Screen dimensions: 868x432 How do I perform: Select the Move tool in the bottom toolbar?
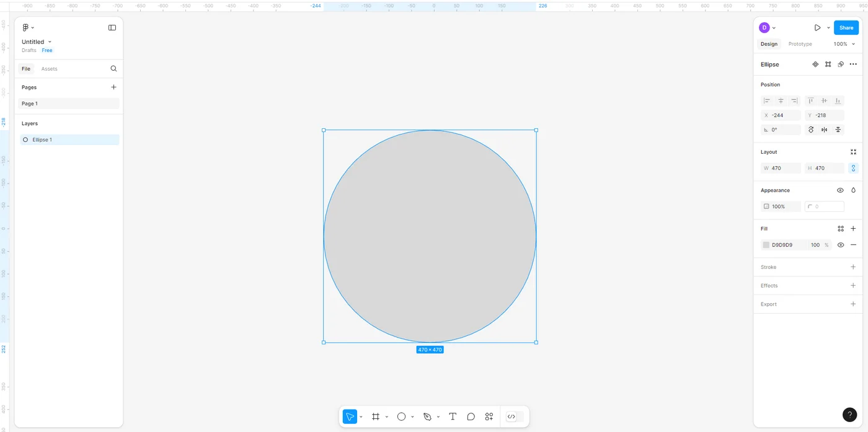click(350, 417)
